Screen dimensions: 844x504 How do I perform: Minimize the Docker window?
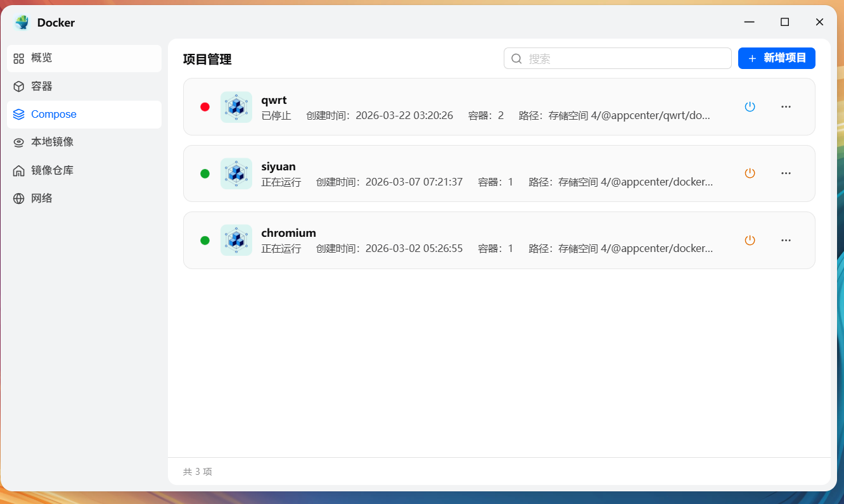coord(750,22)
